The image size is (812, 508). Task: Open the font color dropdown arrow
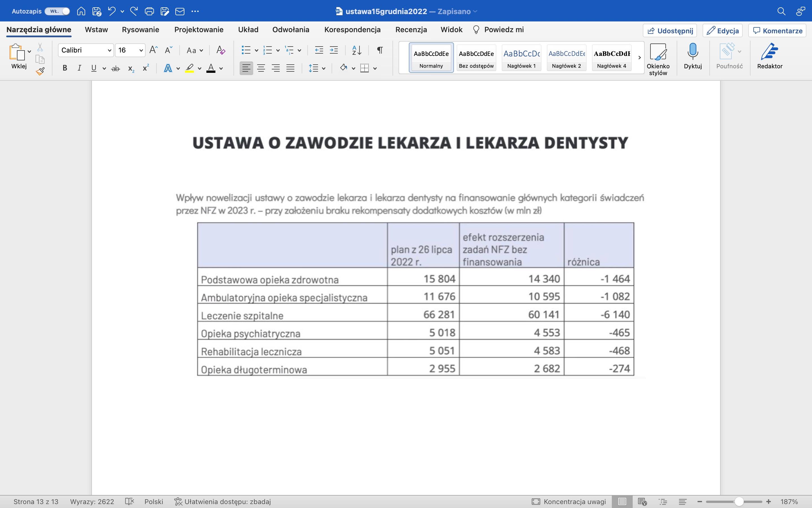tap(221, 69)
